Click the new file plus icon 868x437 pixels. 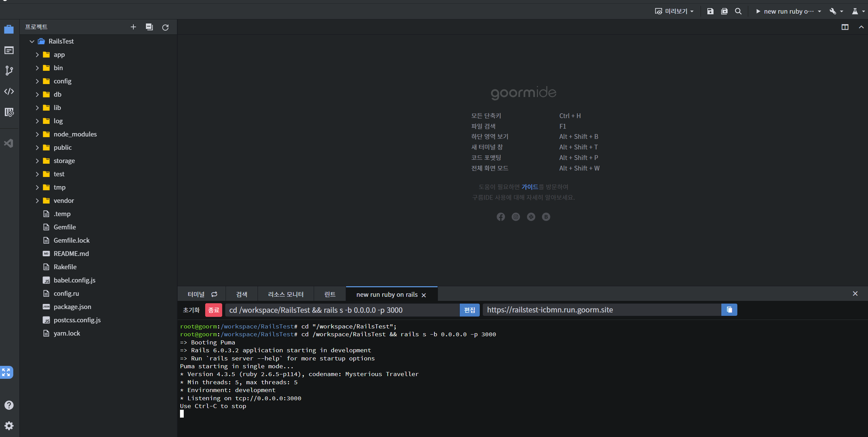click(133, 27)
